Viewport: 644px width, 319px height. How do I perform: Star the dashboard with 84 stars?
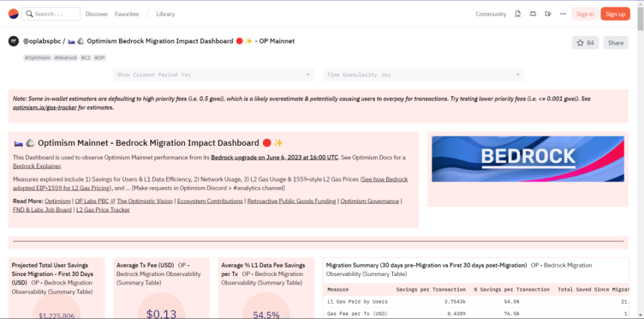click(x=585, y=43)
